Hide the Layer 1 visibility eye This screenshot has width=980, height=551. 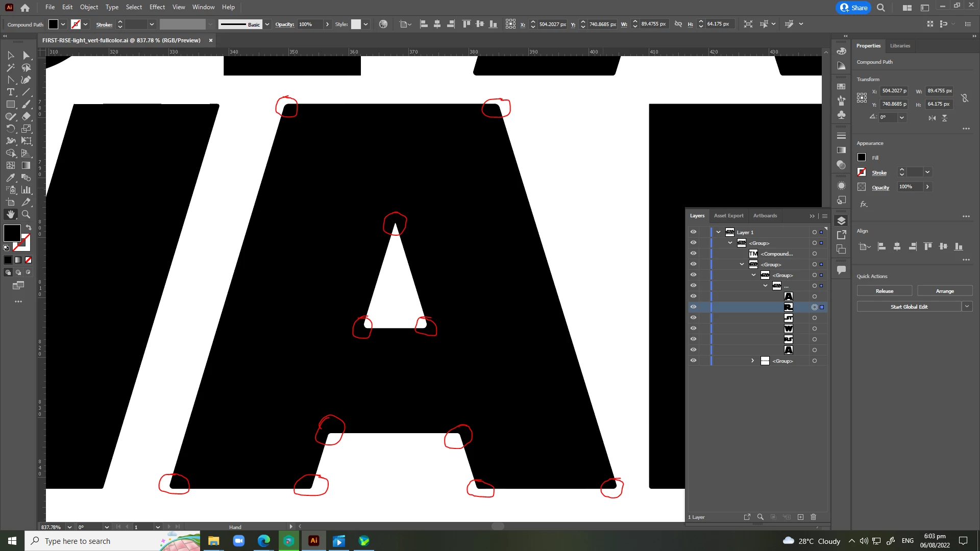[693, 232]
